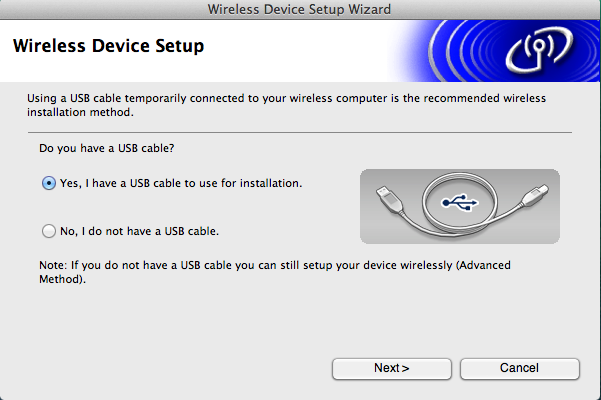Click the blue ripple banner graphic

(x=494, y=51)
